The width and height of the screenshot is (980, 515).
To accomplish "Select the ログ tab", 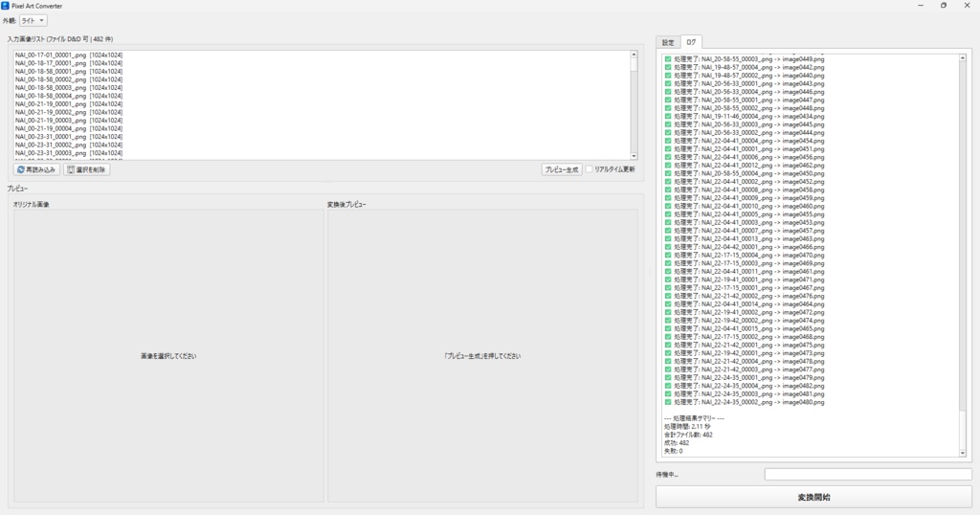I will [691, 42].
